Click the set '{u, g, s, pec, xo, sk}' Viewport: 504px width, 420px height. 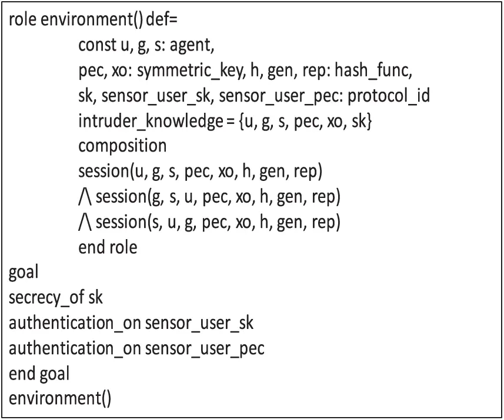pyautogui.click(x=305, y=122)
